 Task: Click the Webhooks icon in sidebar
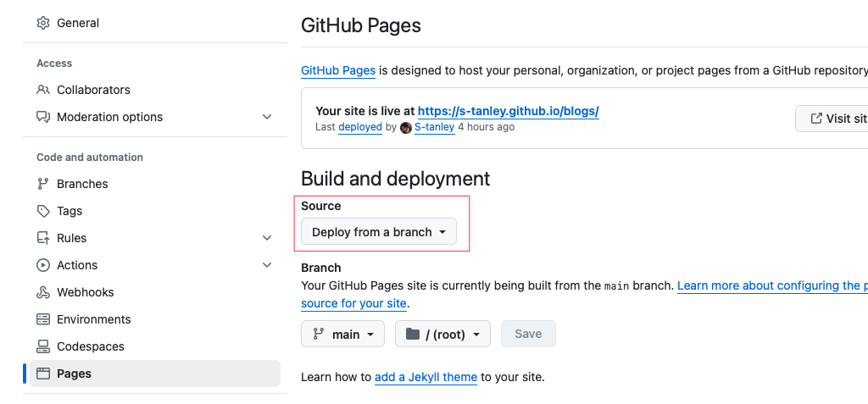click(43, 292)
